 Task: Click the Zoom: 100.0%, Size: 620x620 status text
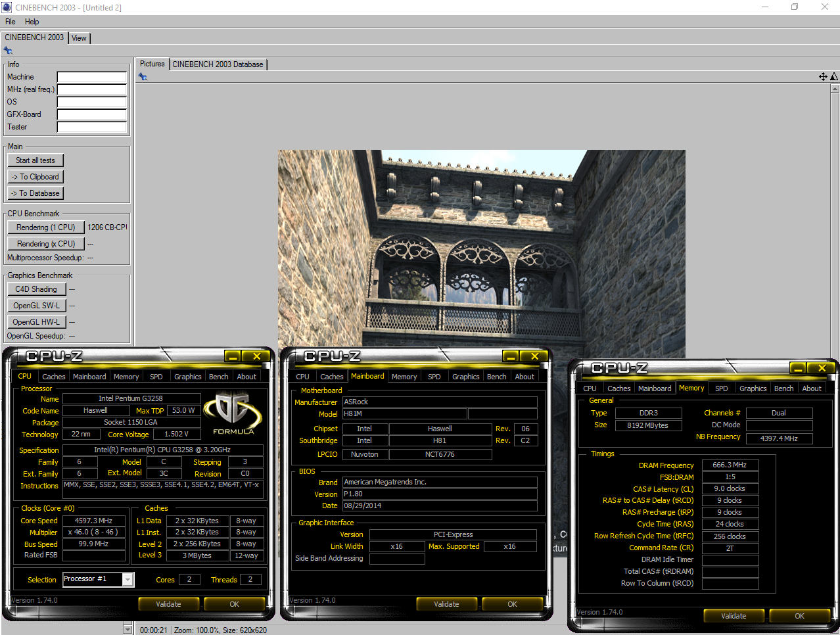220,630
